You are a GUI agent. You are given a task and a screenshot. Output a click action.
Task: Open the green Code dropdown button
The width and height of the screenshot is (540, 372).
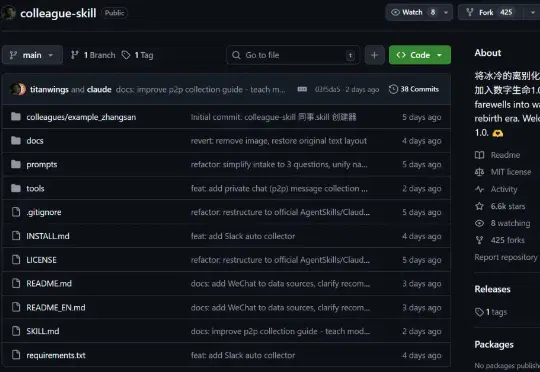point(420,55)
